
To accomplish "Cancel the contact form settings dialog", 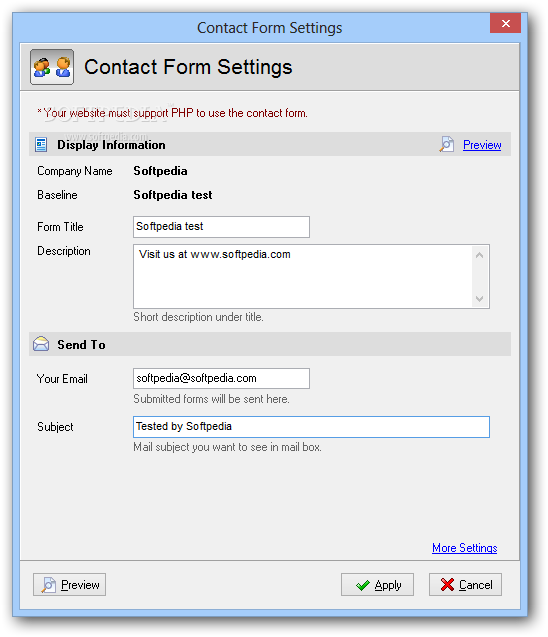I will (x=465, y=585).
